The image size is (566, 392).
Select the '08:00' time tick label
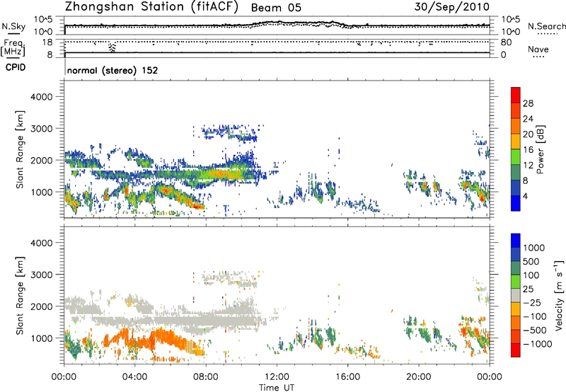(x=206, y=377)
